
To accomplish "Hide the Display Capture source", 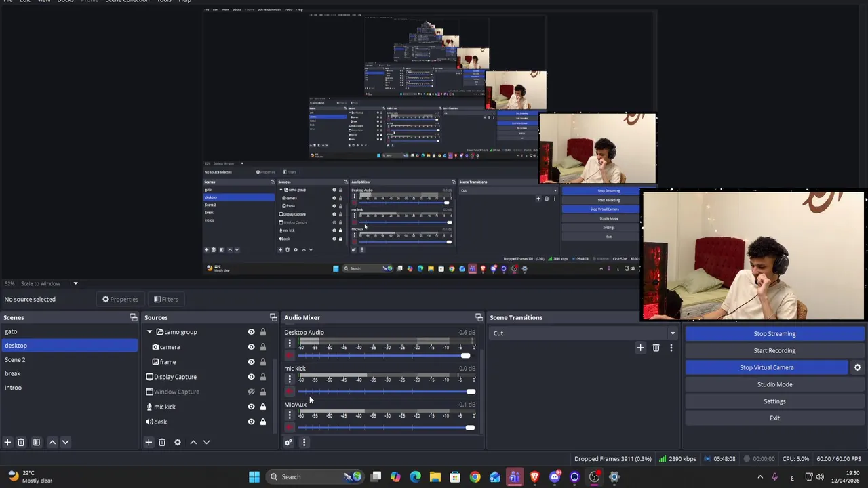I will tap(251, 377).
